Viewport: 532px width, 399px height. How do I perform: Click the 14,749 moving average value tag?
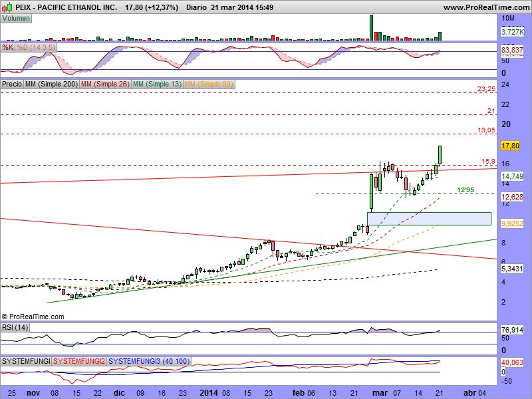pyautogui.click(x=512, y=176)
